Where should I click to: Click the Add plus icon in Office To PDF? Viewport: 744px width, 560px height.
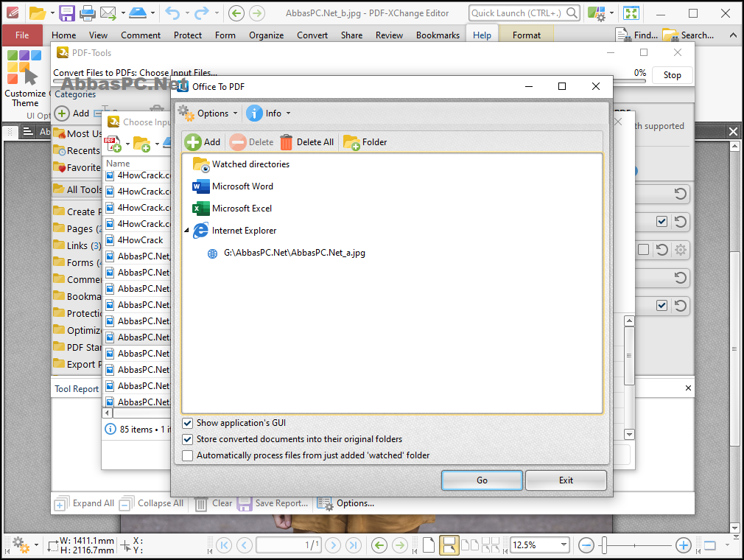point(193,142)
